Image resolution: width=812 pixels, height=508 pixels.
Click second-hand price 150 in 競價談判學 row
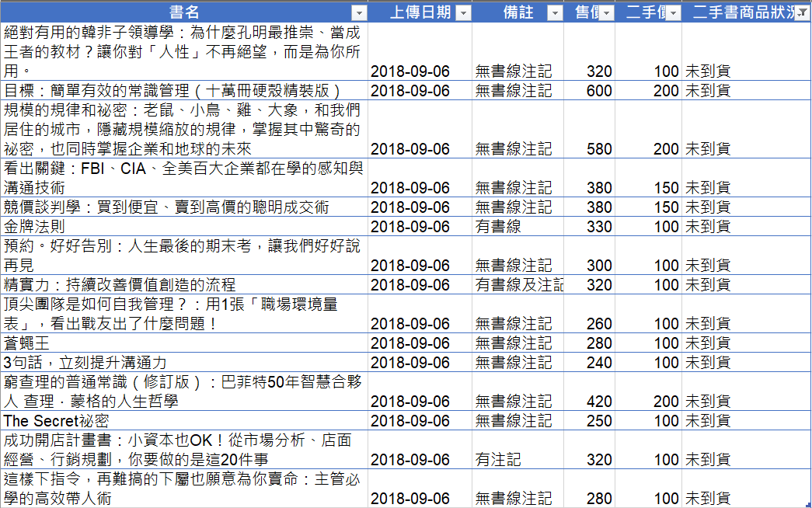coord(666,207)
